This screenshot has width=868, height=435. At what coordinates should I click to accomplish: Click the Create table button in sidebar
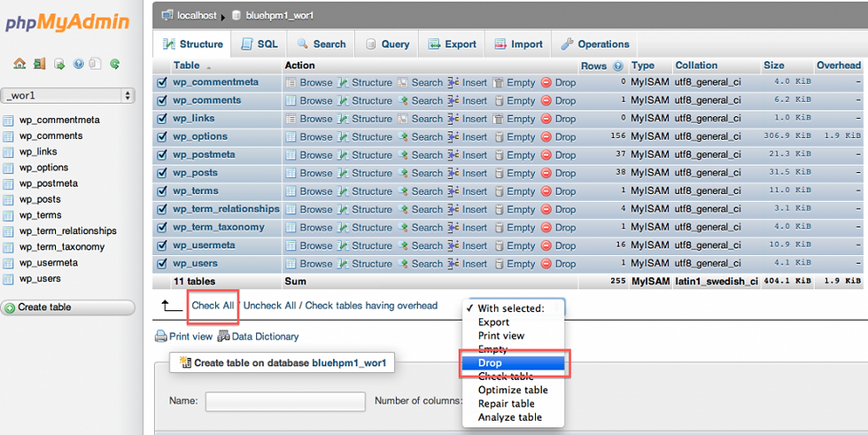tap(67, 307)
